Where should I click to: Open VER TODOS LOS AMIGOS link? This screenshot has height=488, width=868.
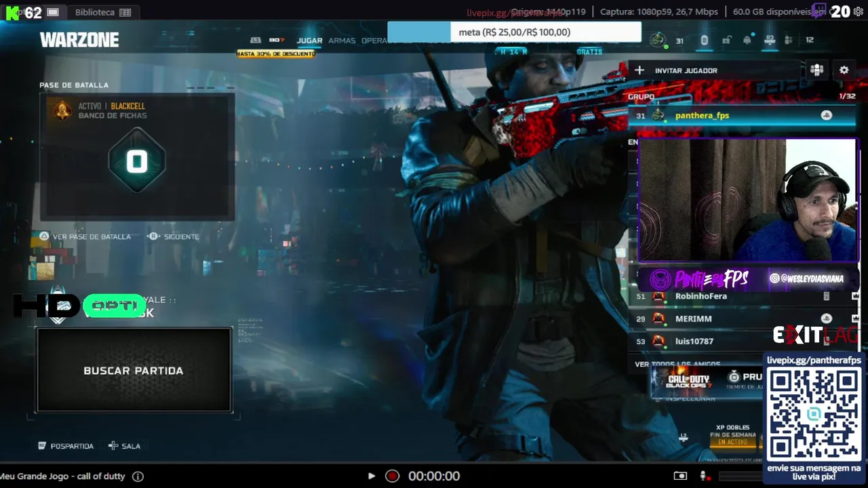[x=677, y=365]
